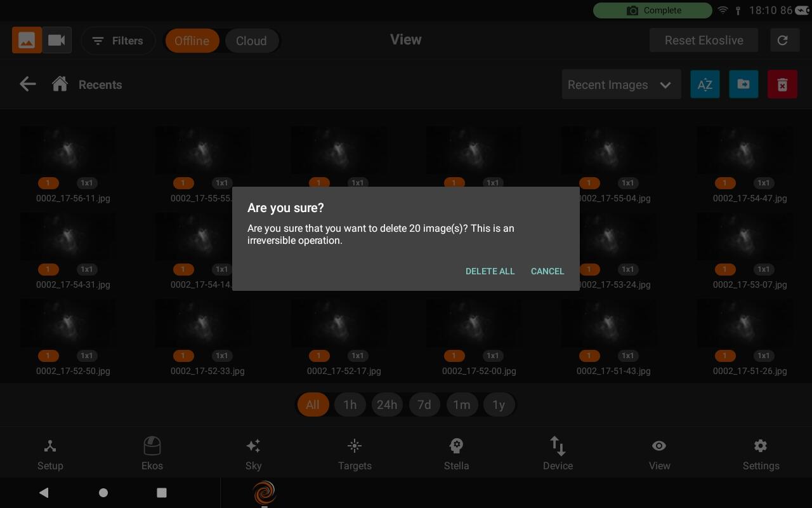Open the Settings tab
Screen dimensions: 812x508
click(761, 455)
